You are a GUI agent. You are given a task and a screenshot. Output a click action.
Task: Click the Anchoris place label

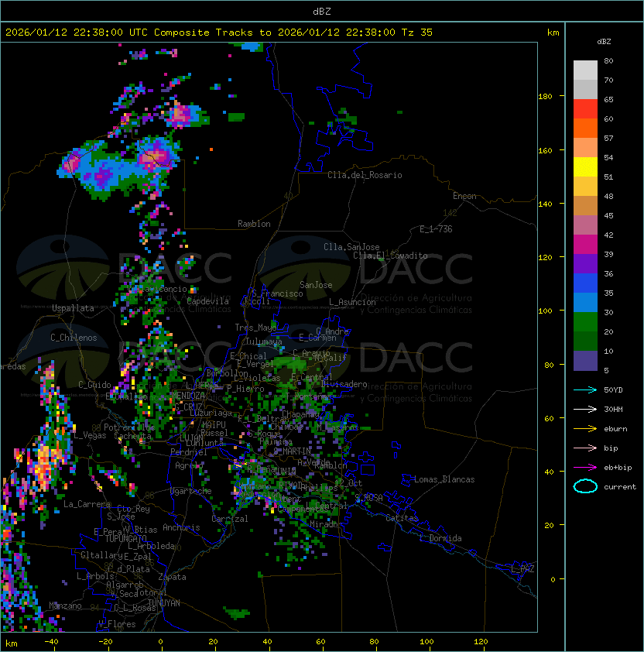click(x=181, y=527)
